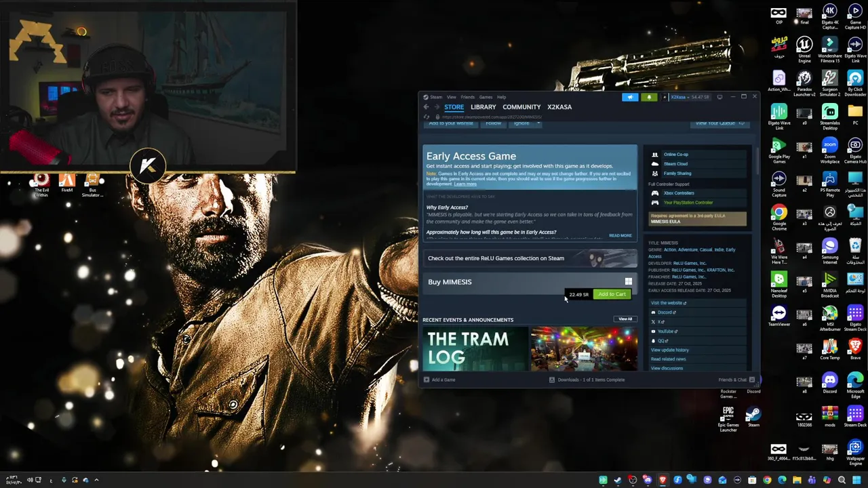868x488 pixels.
Task: Click the green Add to Cart button
Action: [x=612, y=294]
